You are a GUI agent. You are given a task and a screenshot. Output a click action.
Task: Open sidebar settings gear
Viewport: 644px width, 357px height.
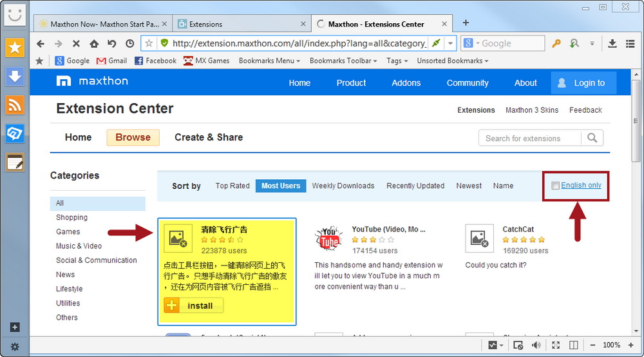pos(15,347)
